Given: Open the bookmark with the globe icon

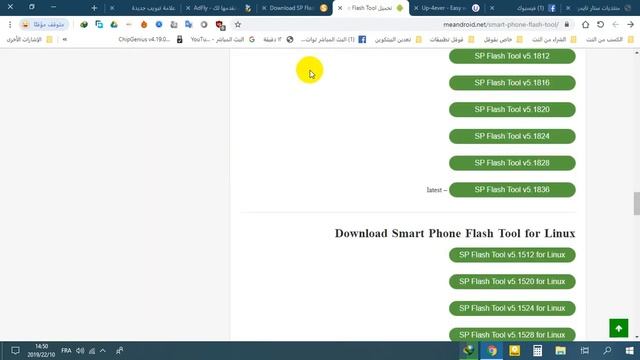Looking at the screenshot, I should pyautogui.click(x=278, y=40).
